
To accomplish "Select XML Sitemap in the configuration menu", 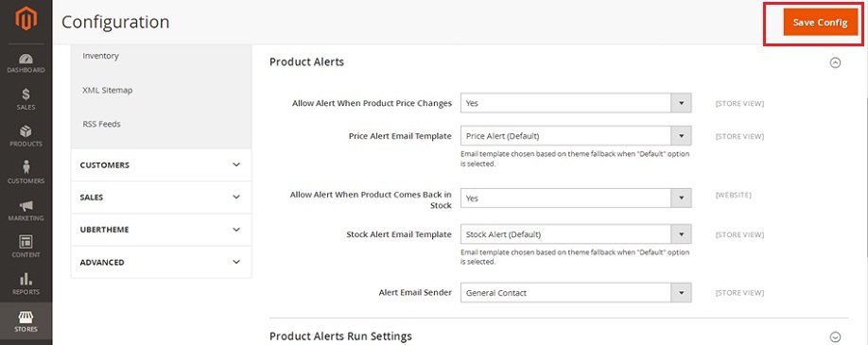I will click(x=108, y=90).
